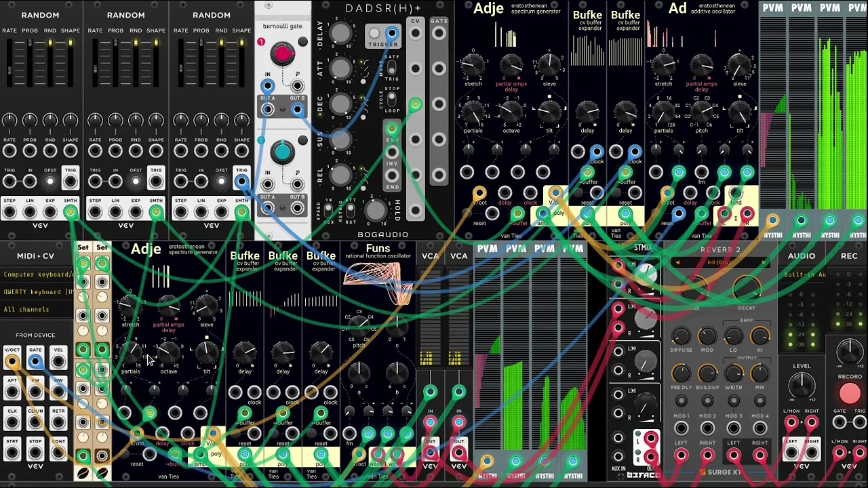Toggle the lower Bernoulli gate mode button
The image size is (868, 488).
tap(302, 140)
